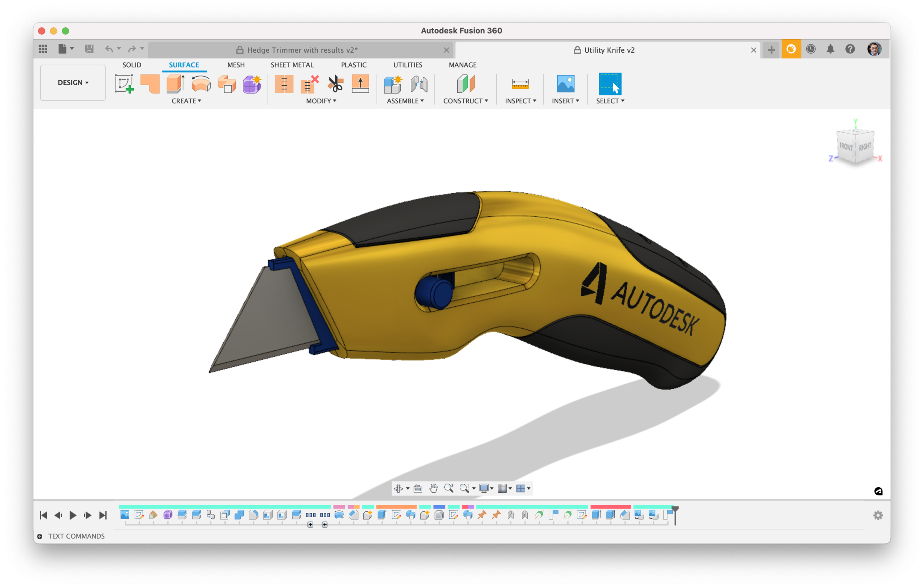Click the FRONT face of the ViewCube
This screenshot has width=924, height=588.
[846, 147]
